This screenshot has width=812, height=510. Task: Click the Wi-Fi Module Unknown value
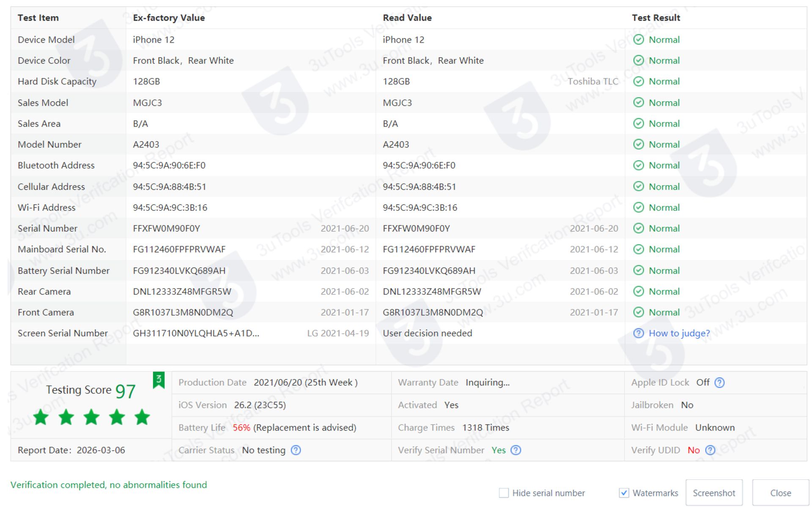point(715,428)
